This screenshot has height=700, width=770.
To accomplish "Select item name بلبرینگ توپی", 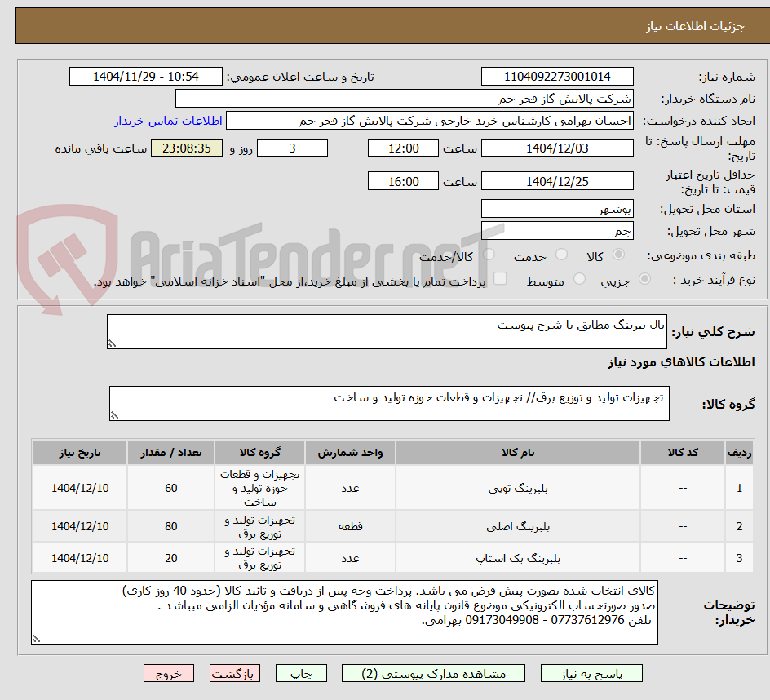I will pyautogui.click(x=518, y=488).
